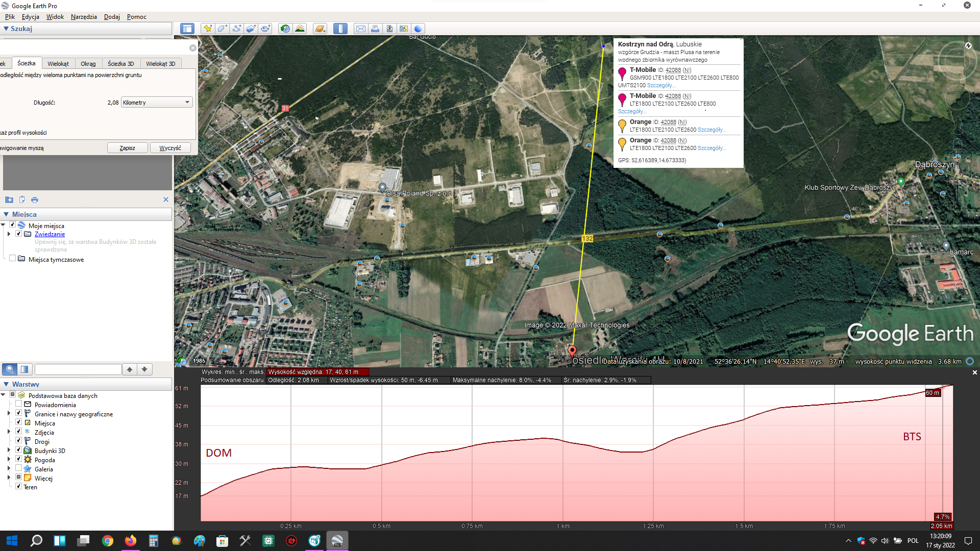Close the elevation profile with white X

click(x=974, y=372)
